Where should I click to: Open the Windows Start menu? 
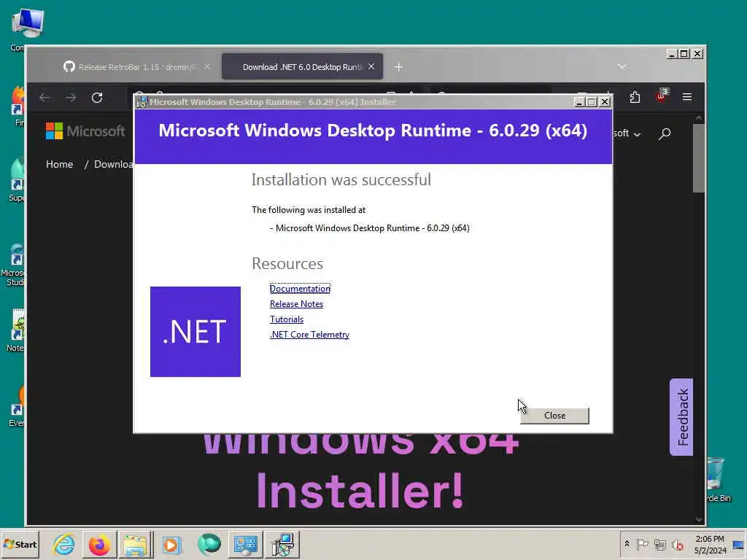pos(20,544)
